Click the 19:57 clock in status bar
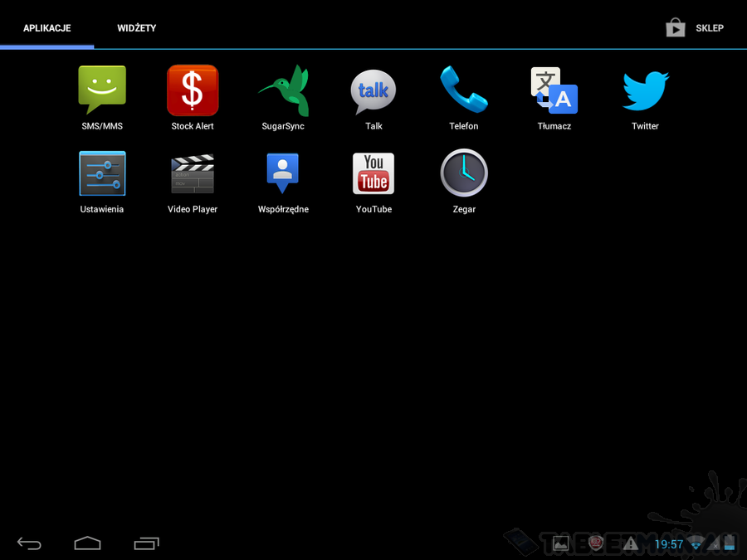 coord(669,544)
